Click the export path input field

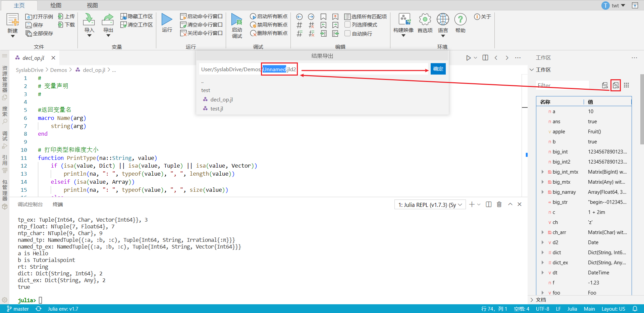(314, 70)
